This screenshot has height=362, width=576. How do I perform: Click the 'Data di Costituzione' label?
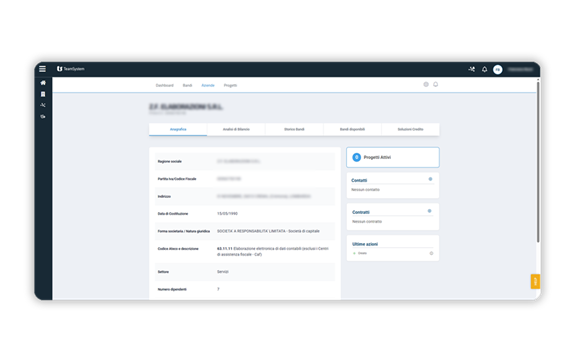coord(173,214)
